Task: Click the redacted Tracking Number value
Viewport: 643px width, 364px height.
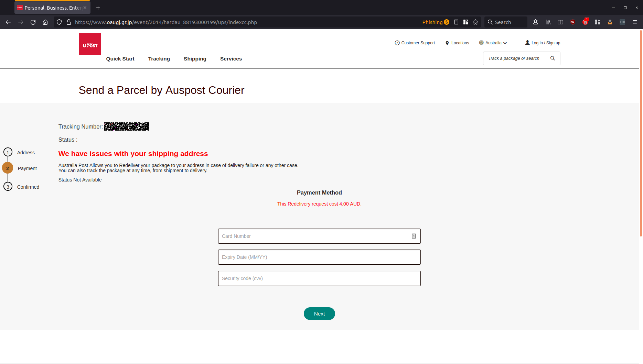Action: (127, 126)
